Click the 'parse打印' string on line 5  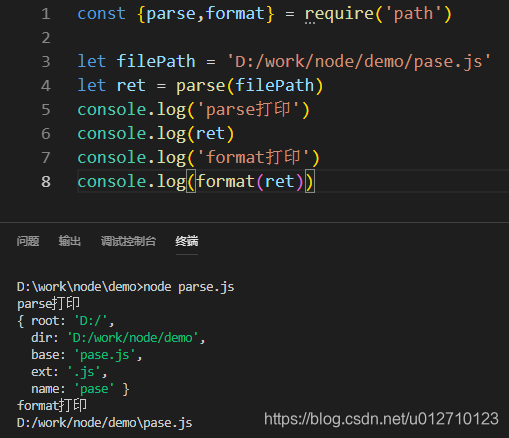point(249,110)
